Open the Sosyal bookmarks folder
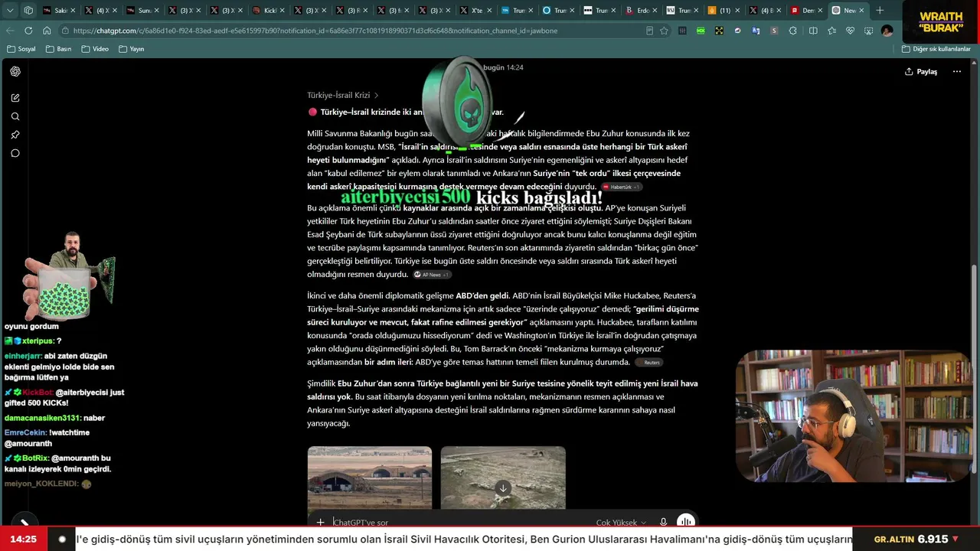Viewport: 980px width, 551px height. tap(21, 49)
